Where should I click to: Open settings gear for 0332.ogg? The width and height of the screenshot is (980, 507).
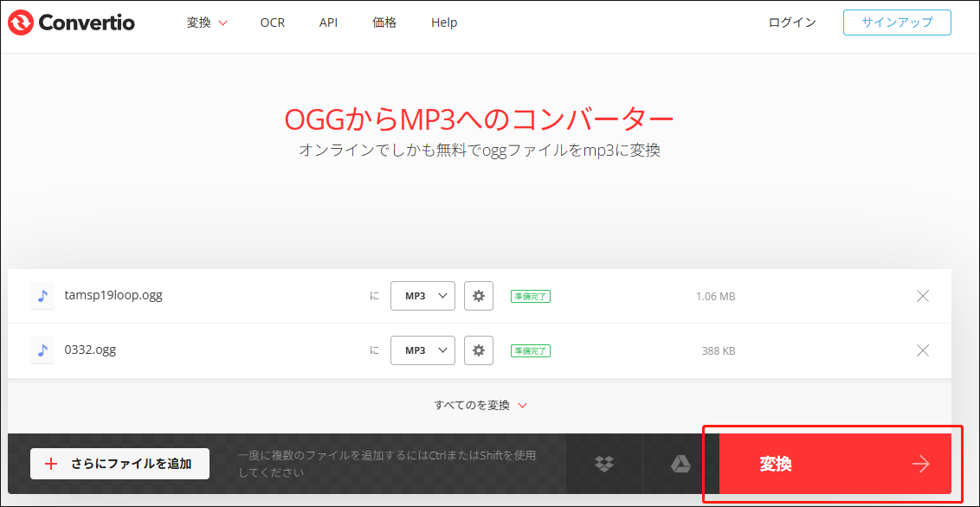click(x=479, y=350)
